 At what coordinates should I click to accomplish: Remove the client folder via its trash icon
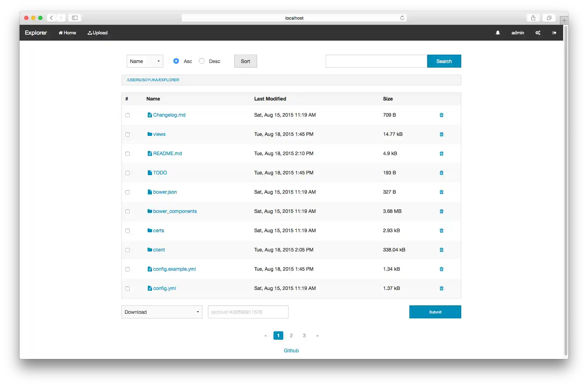pyautogui.click(x=441, y=250)
